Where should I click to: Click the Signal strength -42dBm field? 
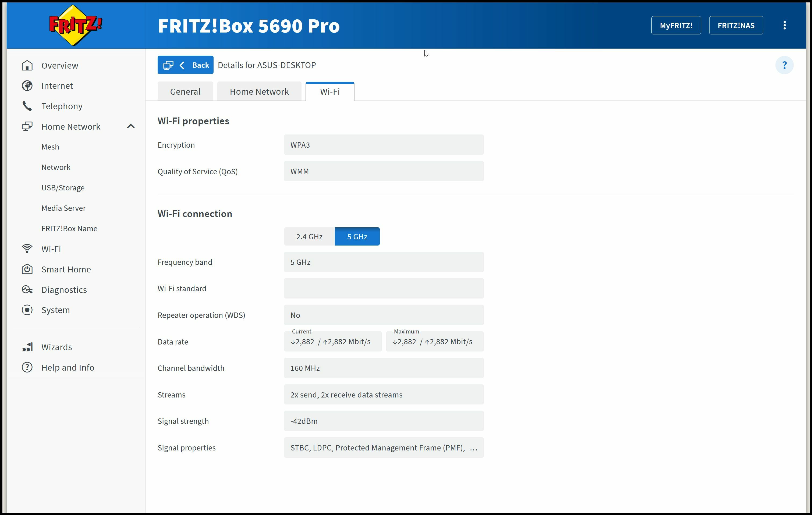[384, 421]
